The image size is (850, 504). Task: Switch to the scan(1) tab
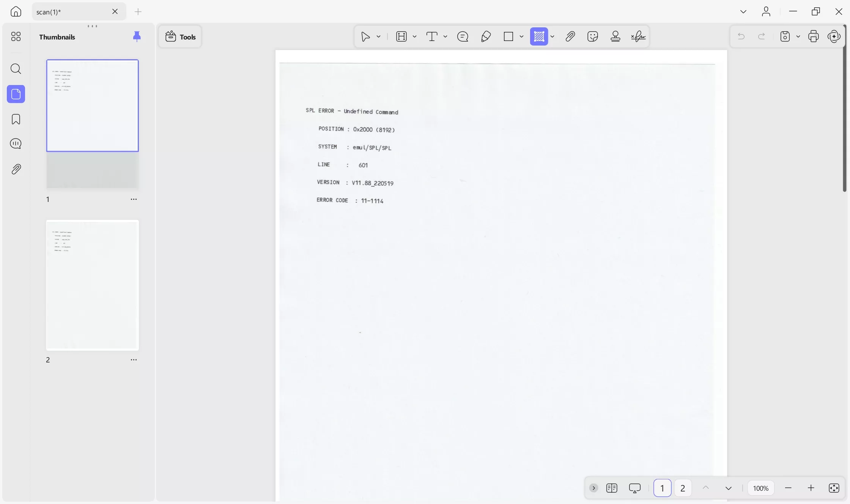pyautogui.click(x=72, y=12)
